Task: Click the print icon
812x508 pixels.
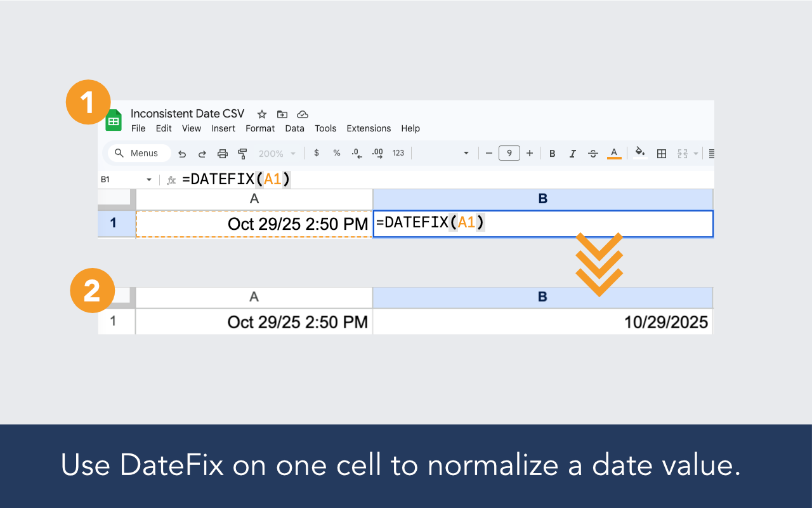Action: point(222,153)
